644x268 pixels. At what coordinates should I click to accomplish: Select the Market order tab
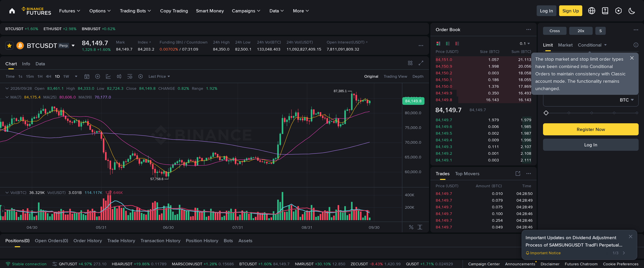565,45
